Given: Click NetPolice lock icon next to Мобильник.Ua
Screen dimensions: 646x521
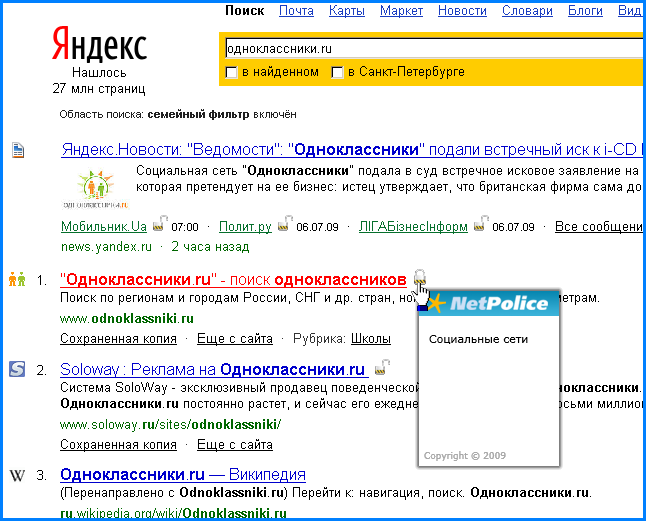Looking at the screenshot, I should point(161,223).
